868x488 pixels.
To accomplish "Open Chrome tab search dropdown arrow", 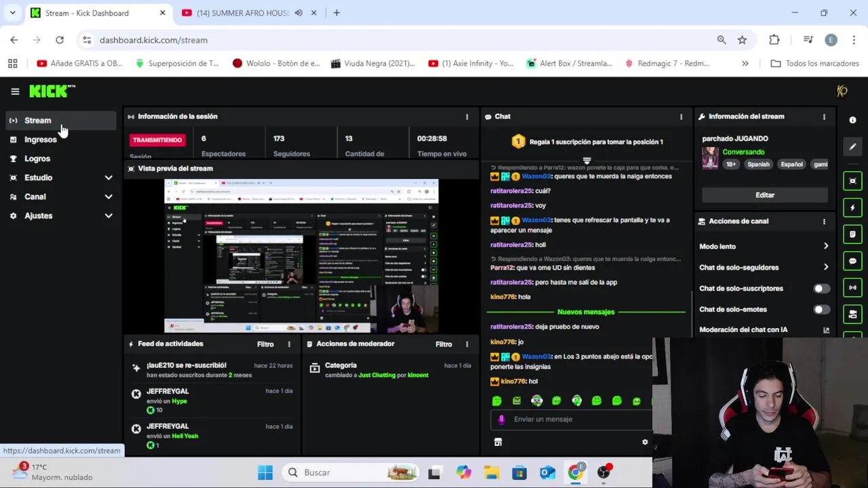I will point(12,13).
